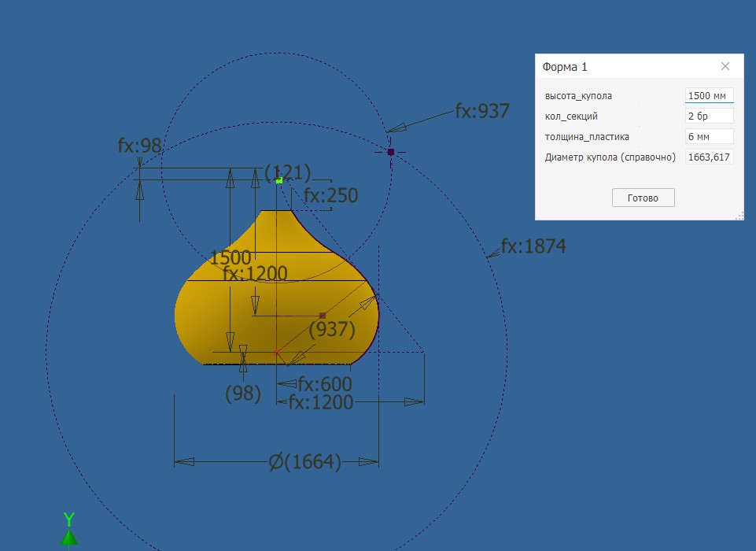Close the Форма 1 dialog
The image size is (756, 551).
[x=725, y=67]
